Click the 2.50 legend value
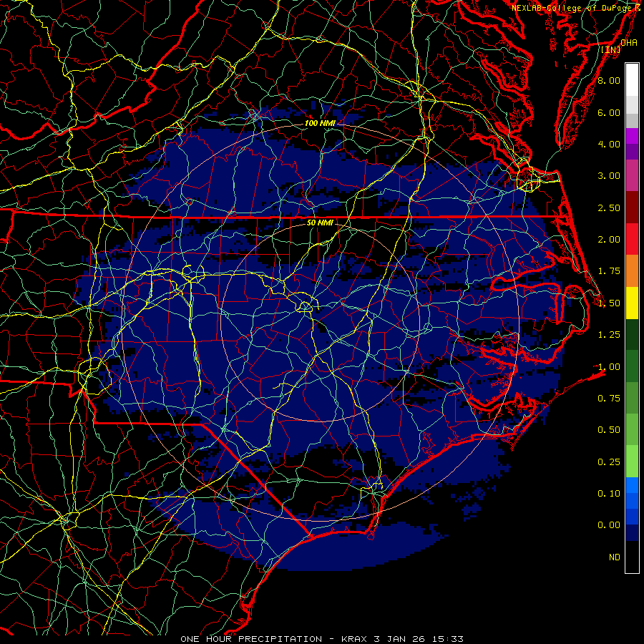This screenshot has height=644, width=644. 609,208
